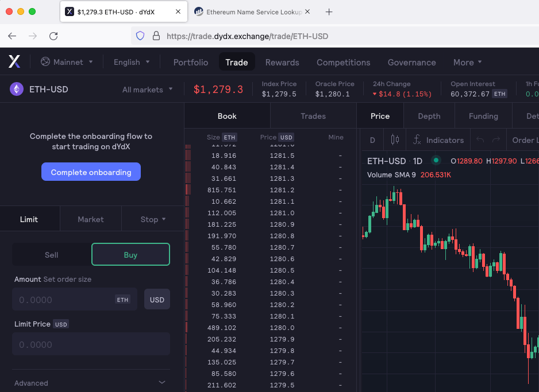Open the Stop order type dropdown

click(x=153, y=219)
